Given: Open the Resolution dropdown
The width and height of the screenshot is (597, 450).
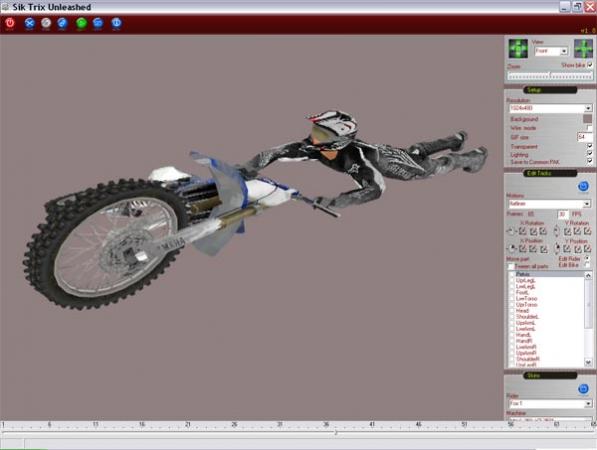Looking at the screenshot, I should click(x=550, y=108).
